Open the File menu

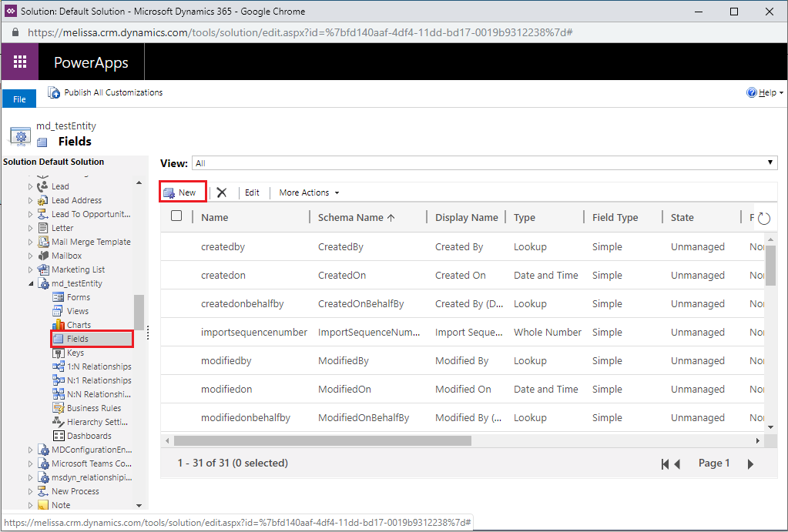click(19, 99)
